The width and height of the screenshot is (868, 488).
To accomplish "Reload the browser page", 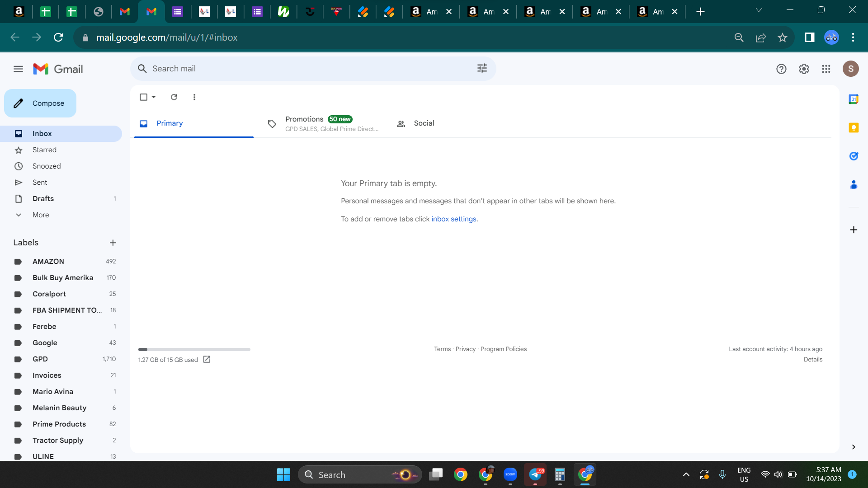I will click(58, 38).
